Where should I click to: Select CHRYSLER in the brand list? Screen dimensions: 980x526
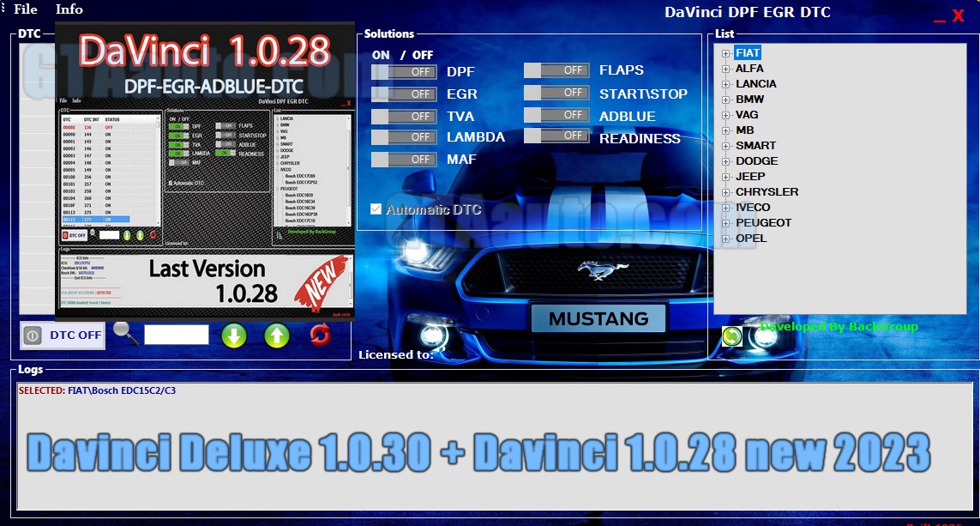pyautogui.click(x=767, y=192)
